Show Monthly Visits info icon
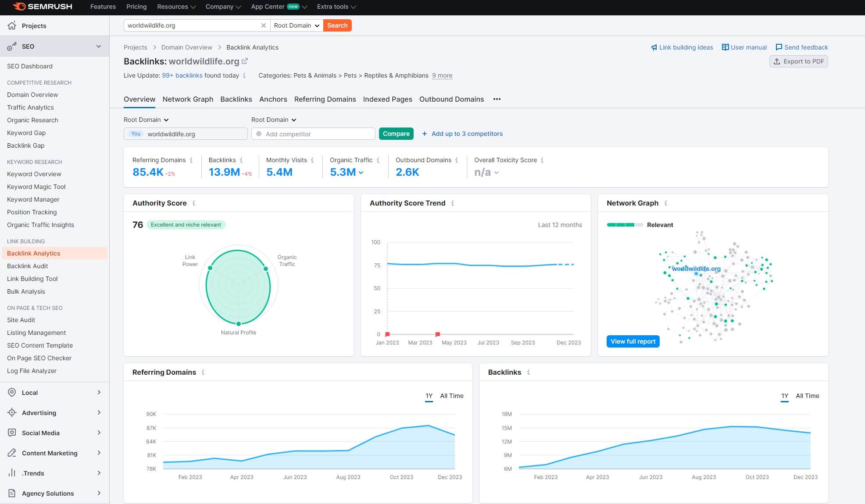The image size is (865, 504). point(312,160)
